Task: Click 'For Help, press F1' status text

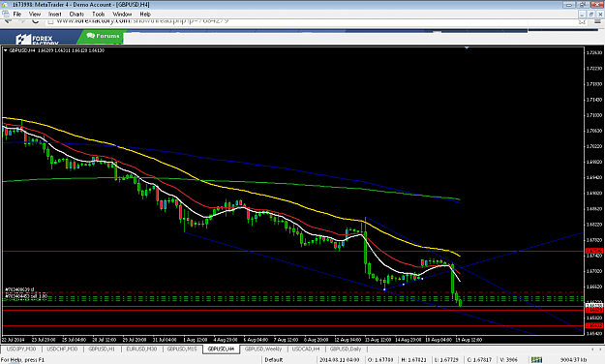Action: click(x=23, y=360)
